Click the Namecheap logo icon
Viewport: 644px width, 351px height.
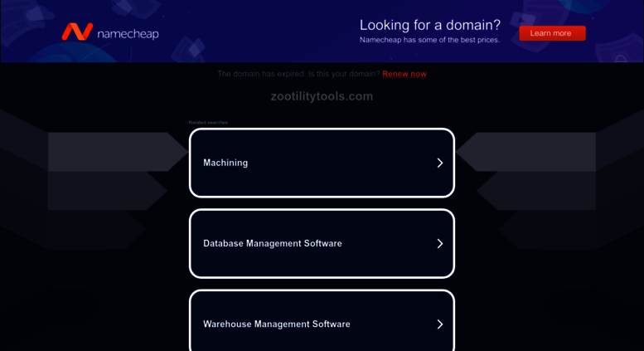(77, 32)
